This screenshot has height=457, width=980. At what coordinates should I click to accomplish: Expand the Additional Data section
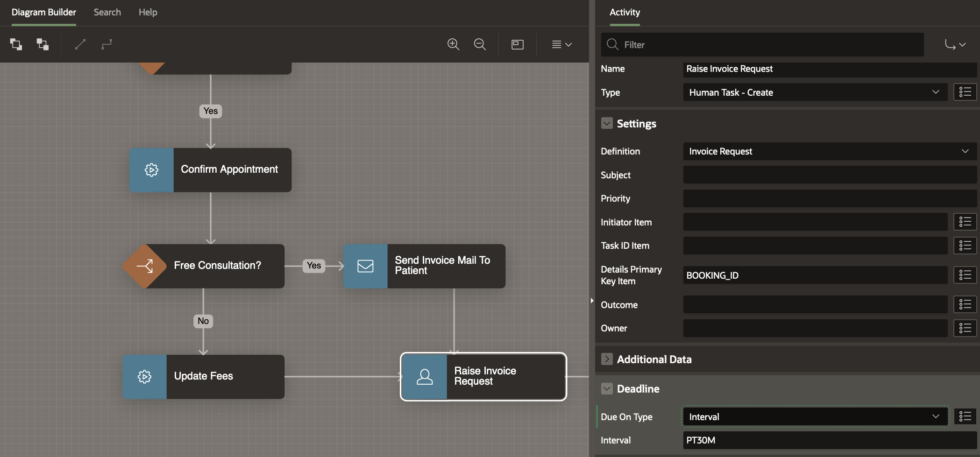coord(607,359)
